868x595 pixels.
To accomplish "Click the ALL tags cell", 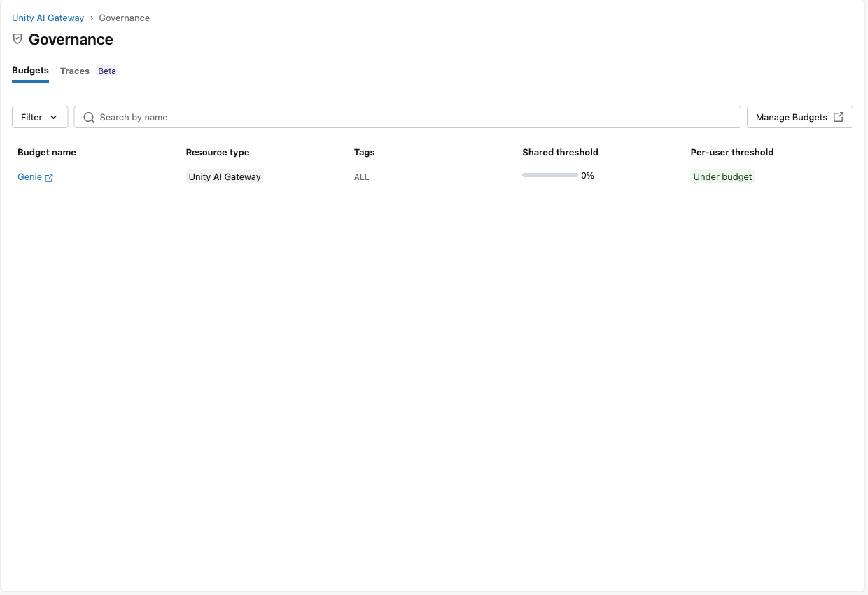I will coord(361,177).
